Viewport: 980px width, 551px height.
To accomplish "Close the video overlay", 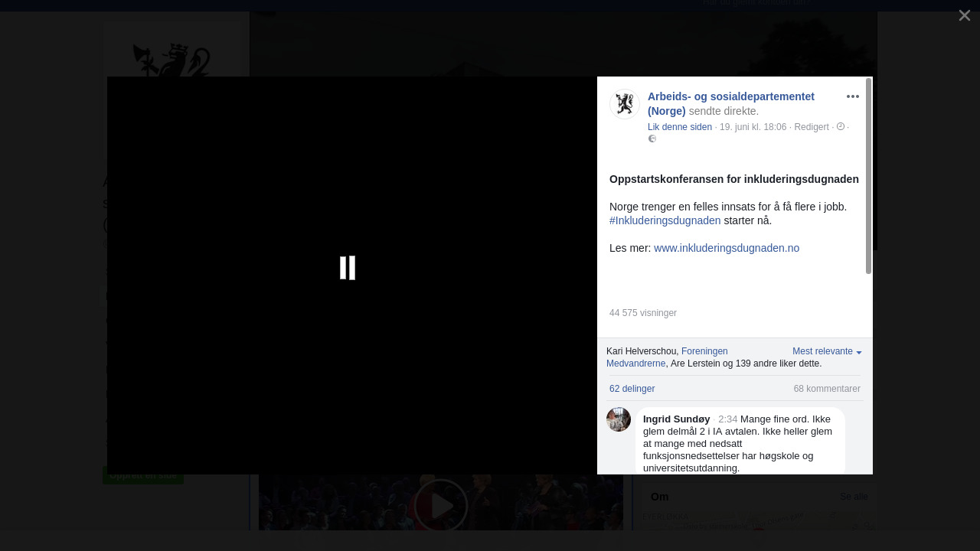I will pyautogui.click(x=965, y=16).
